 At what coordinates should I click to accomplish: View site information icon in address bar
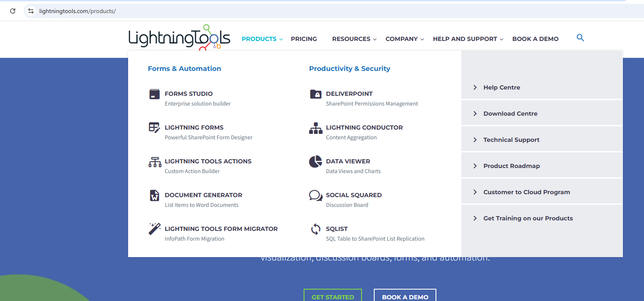tap(30, 11)
